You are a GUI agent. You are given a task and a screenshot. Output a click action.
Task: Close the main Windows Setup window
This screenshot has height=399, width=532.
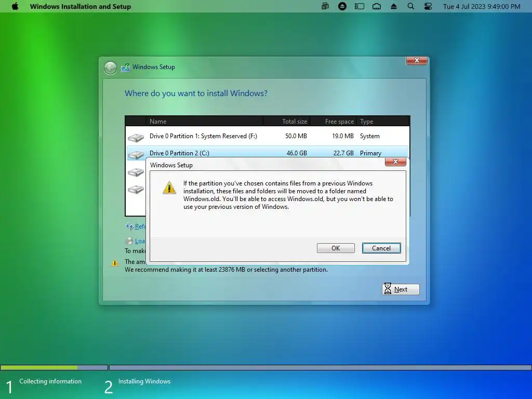(x=417, y=60)
